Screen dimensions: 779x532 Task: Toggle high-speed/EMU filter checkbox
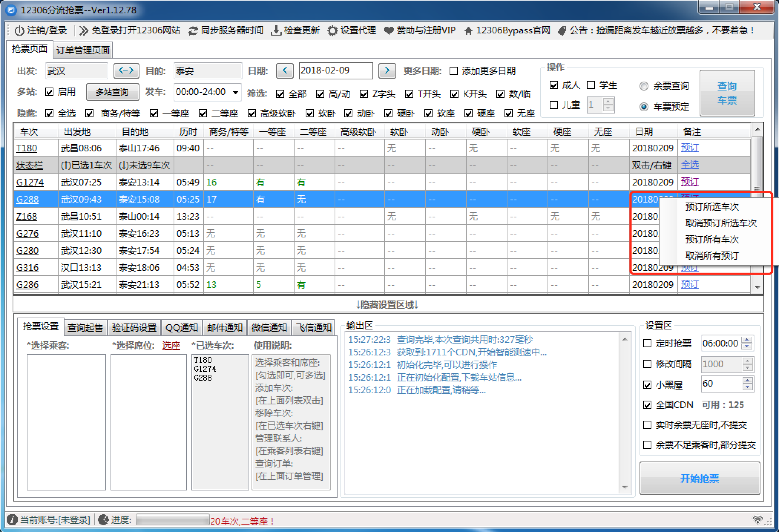320,94
